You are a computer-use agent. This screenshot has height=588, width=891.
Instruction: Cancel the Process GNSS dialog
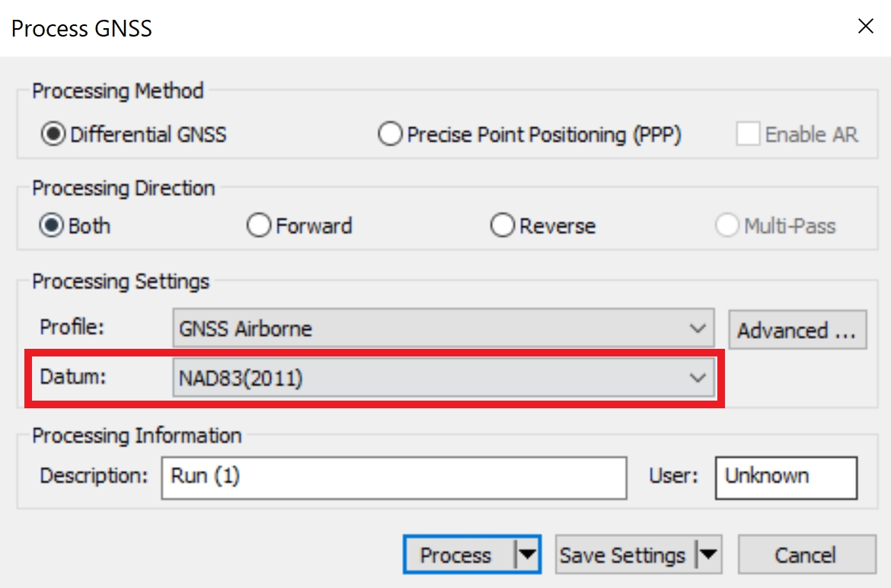806,556
